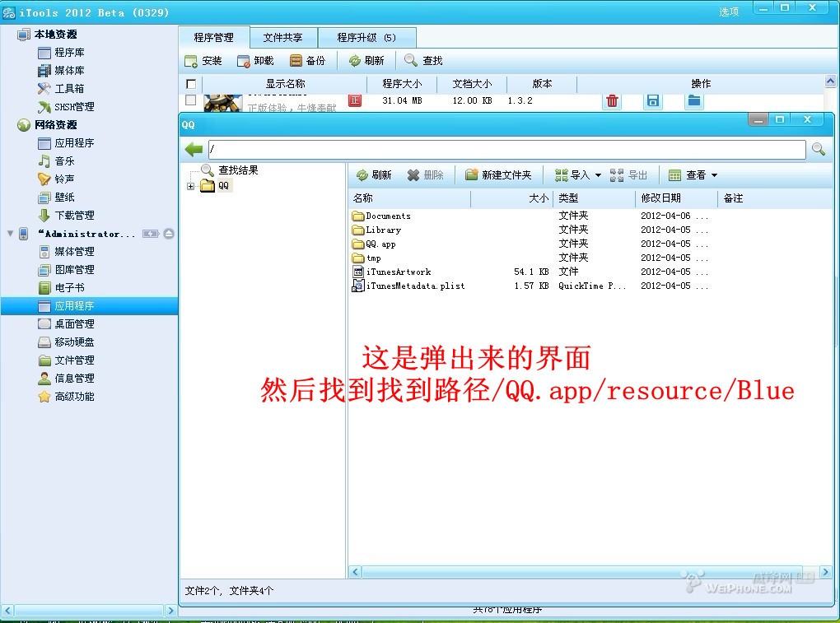Viewport: 840px width, 623px height.
Task: Toggle the select-all header checkbox
Action: point(191,84)
